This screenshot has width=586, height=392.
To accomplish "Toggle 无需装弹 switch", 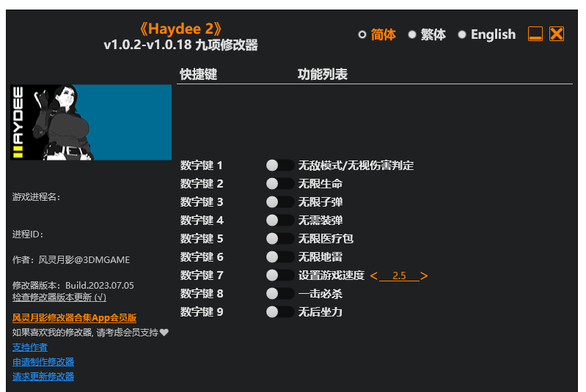I will click(280, 221).
